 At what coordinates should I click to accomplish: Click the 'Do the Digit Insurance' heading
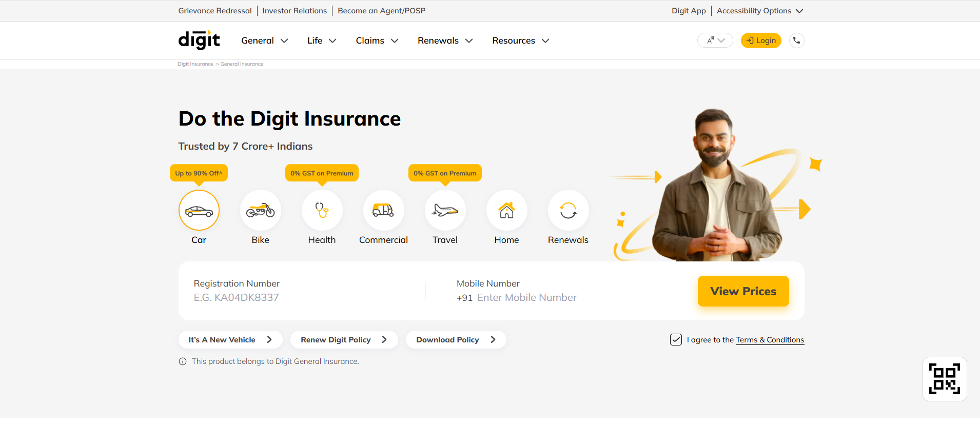(x=289, y=119)
